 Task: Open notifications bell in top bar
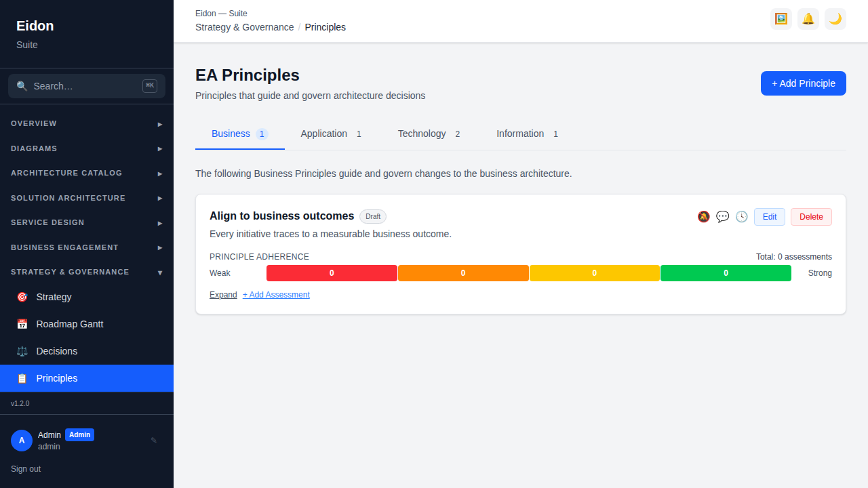pos(808,19)
